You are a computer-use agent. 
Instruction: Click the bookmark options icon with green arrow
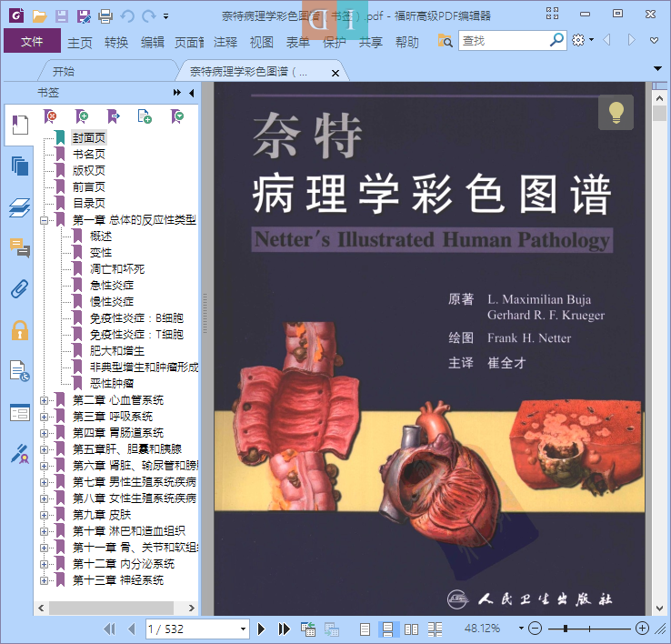pyautogui.click(x=177, y=116)
